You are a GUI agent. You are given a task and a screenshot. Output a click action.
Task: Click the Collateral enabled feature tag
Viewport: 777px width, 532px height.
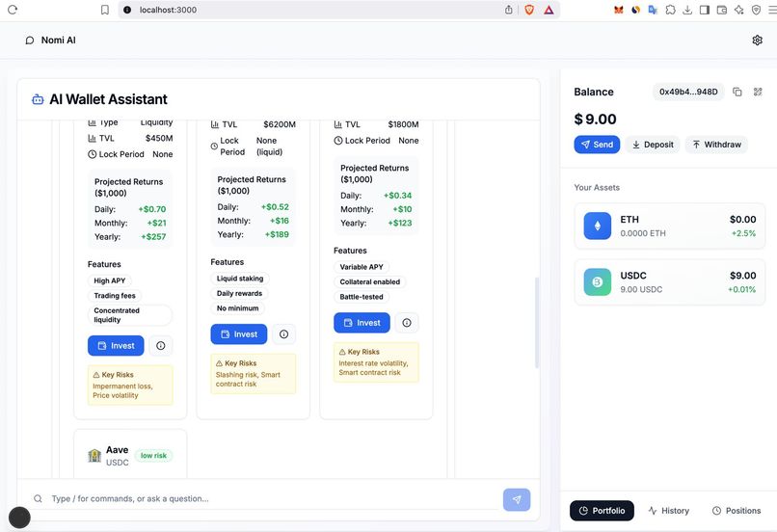point(369,281)
